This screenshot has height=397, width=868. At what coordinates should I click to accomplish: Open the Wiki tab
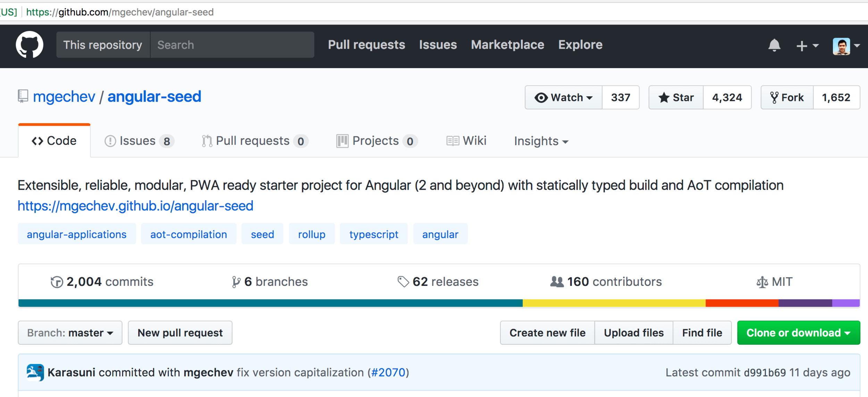click(x=466, y=141)
